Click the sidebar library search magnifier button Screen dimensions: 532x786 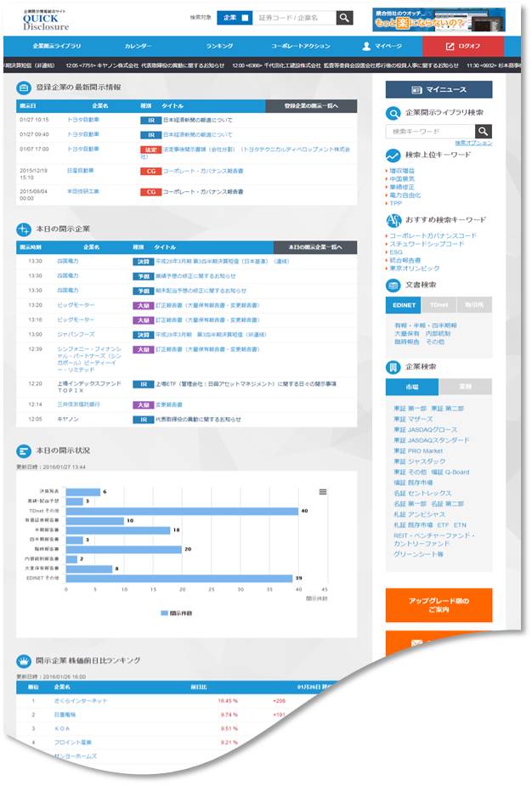pyautogui.click(x=483, y=132)
